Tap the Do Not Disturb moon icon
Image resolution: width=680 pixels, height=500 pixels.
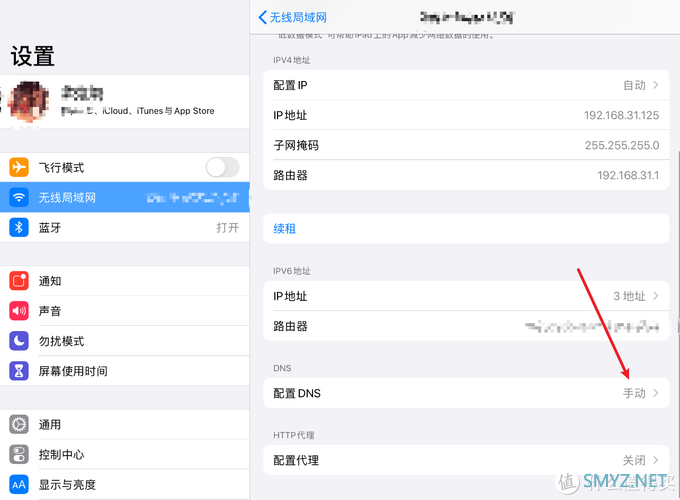tap(19, 341)
